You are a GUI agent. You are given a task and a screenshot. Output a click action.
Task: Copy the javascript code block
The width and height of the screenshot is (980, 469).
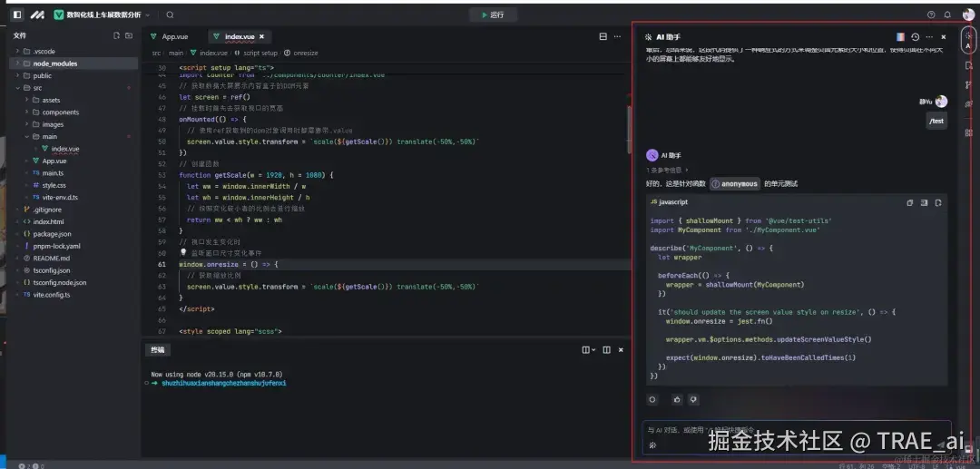(910, 203)
